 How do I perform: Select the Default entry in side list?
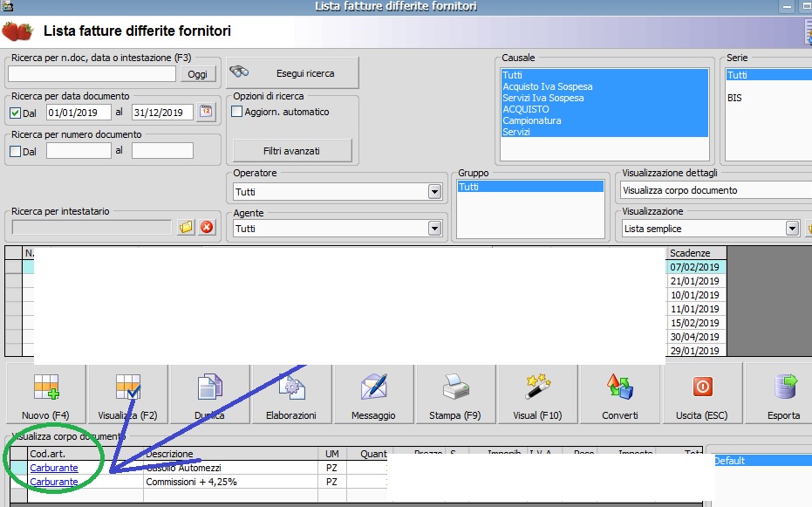coord(762,461)
